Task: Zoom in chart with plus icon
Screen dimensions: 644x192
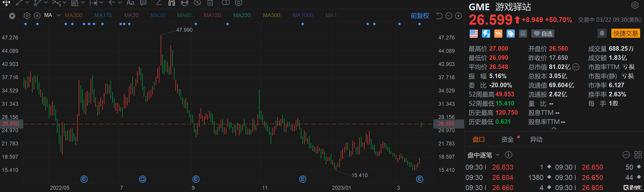Action: [458, 16]
